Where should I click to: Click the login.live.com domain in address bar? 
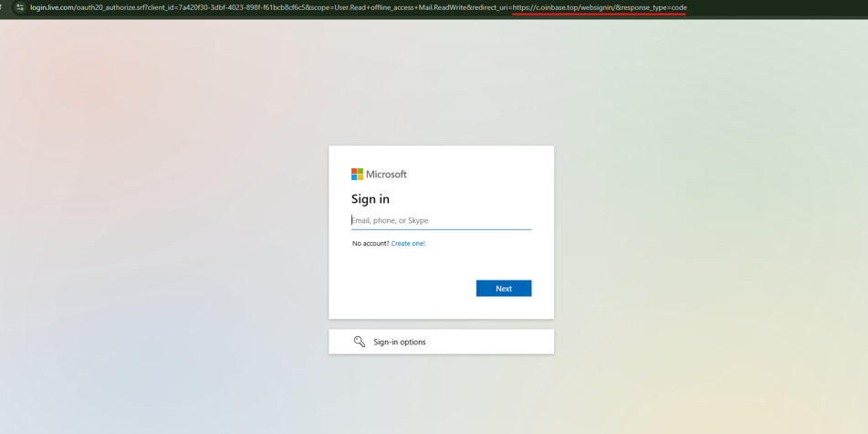pyautogui.click(x=52, y=7)
